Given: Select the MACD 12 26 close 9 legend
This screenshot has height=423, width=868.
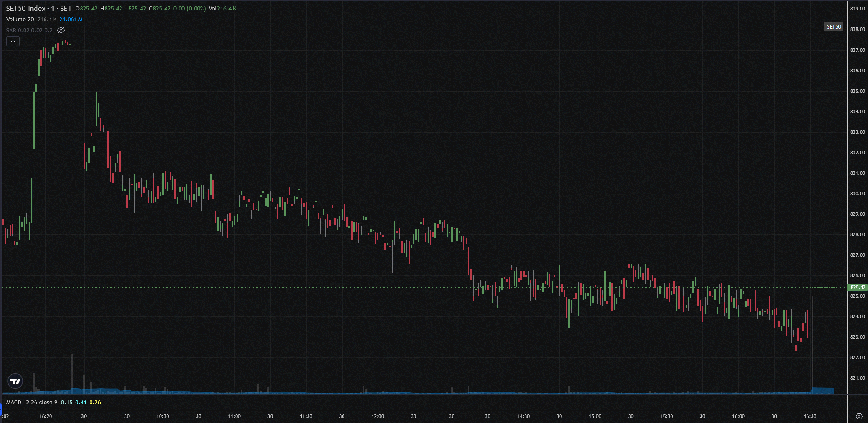Looking at the screenshot, I should coord(32,403).
